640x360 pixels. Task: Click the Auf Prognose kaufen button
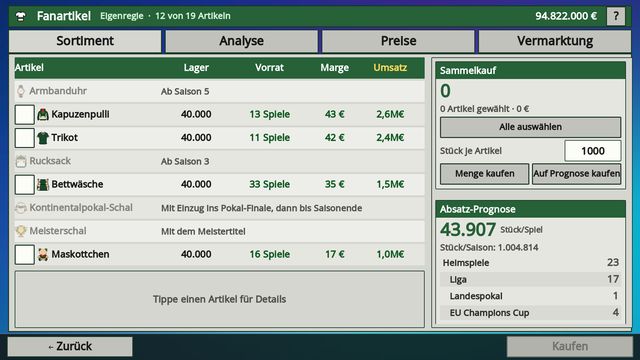click(x=576, y=174)
